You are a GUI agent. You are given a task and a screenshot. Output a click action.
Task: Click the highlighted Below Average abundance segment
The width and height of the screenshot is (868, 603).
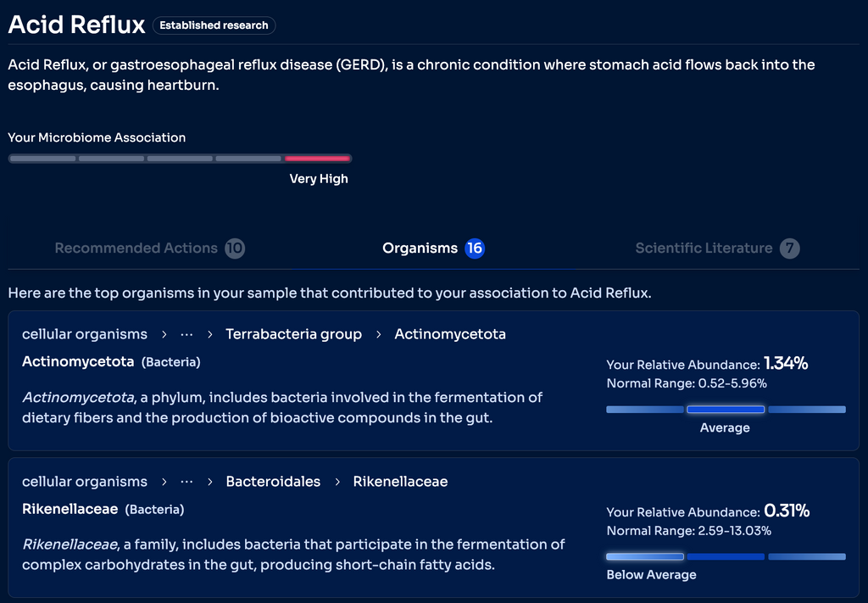pos(645,557)
